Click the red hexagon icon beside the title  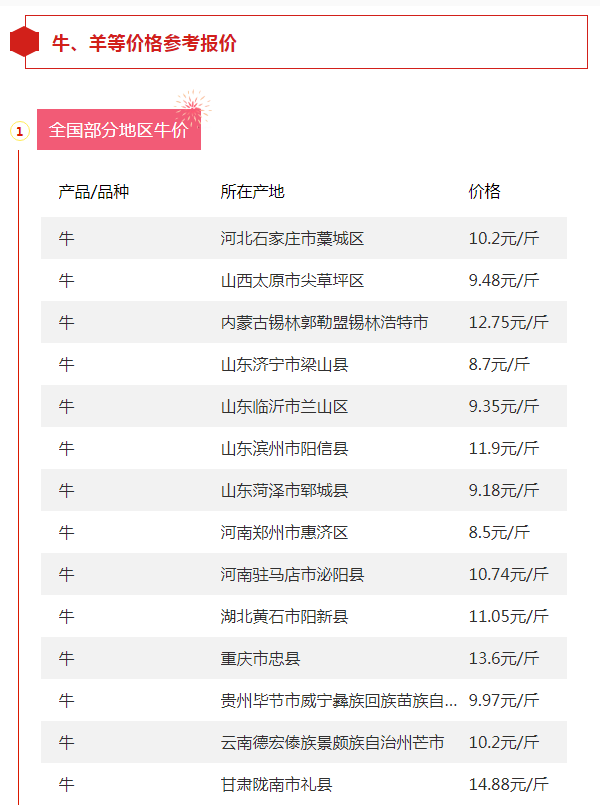click(24, 42)
